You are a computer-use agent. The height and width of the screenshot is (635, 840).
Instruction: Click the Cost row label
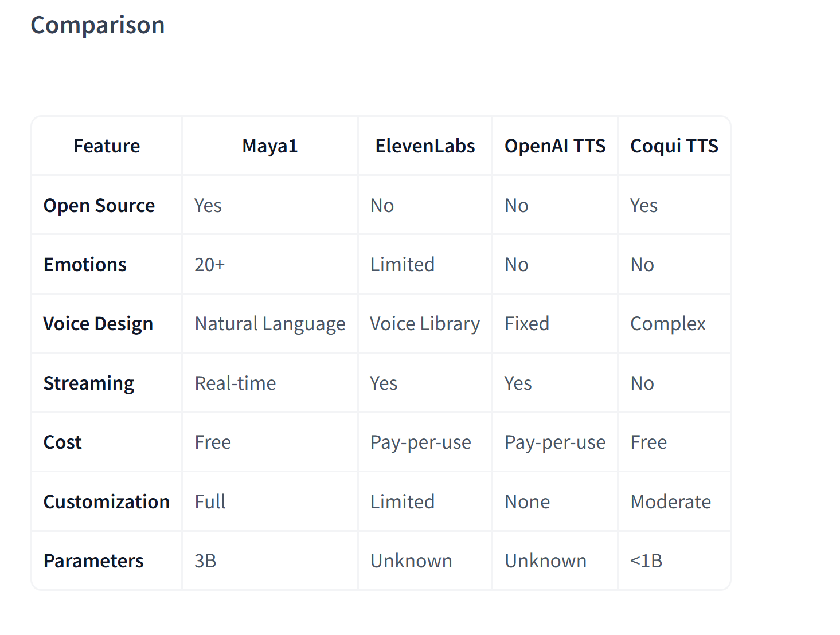pos(62,442)
